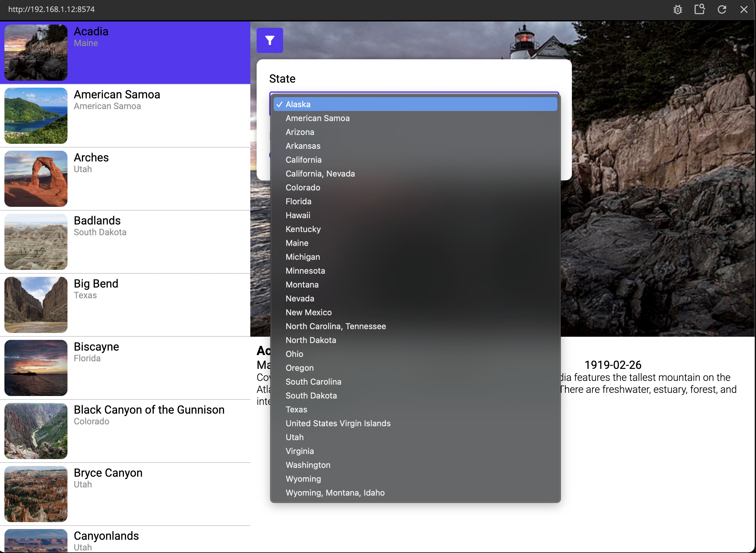Select the Wyoming option
Viewport: 756px width, 553px height.
tap(415, 479)
